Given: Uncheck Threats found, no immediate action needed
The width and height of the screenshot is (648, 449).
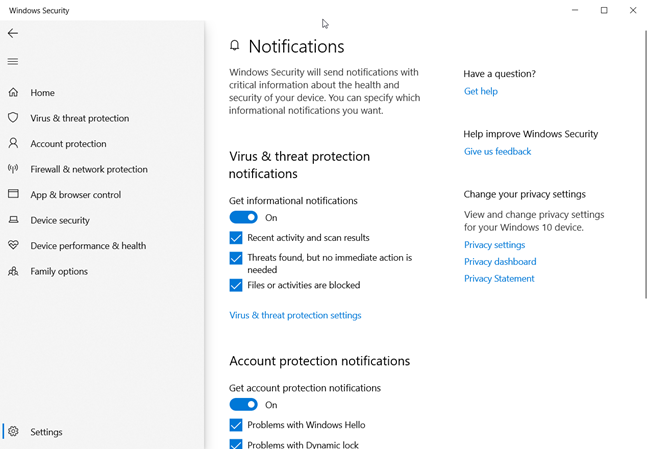Looking at the screenshot, I should tap(236, 258).
